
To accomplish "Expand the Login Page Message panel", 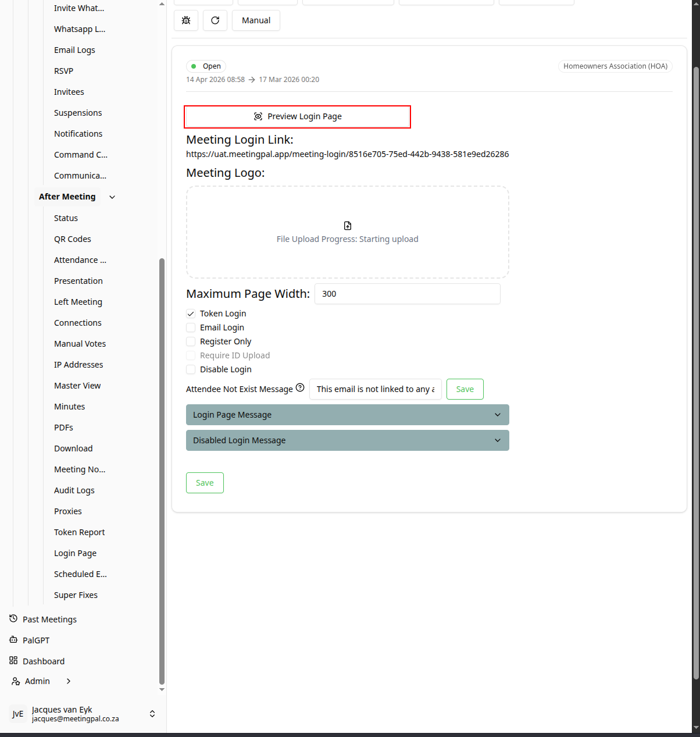I will click(x=348, y=415).
